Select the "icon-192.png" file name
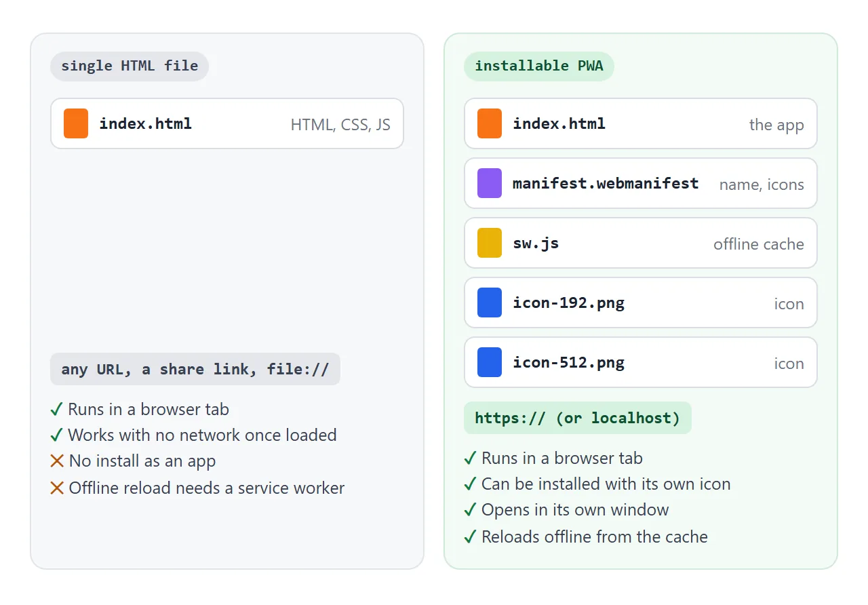Screen dimensions: 868x605 569,302
